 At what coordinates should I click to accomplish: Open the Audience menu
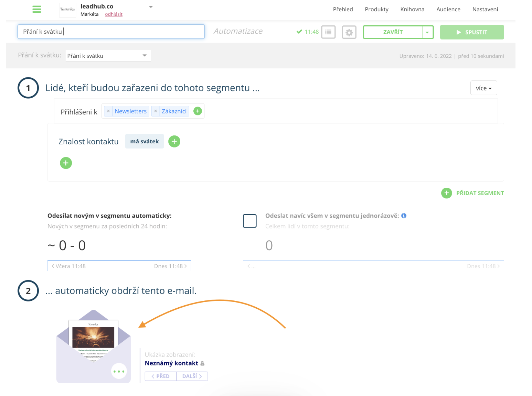(x=448, y=9)
